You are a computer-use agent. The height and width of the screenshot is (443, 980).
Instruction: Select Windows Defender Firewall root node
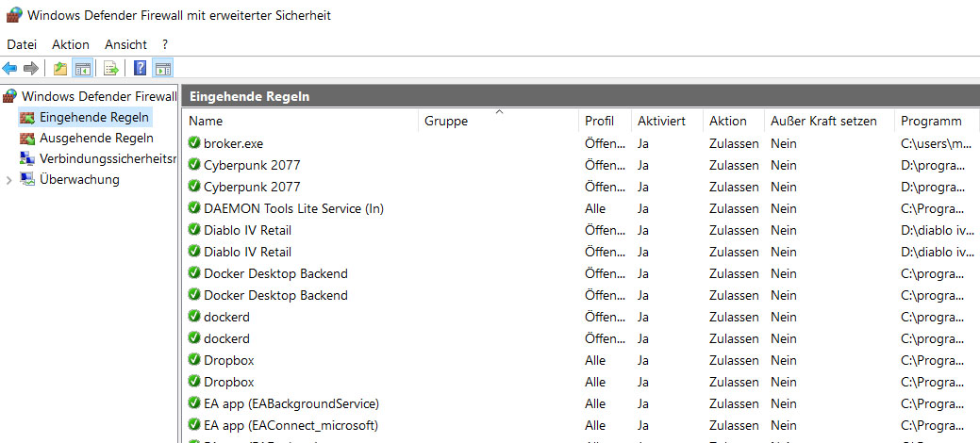coord(99,96)
